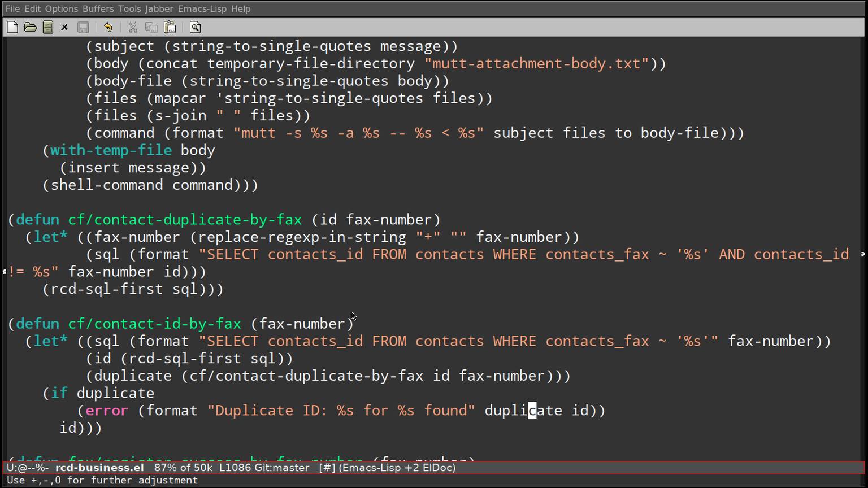Open the Help menu
868x488 pixels.
(241, 9)
